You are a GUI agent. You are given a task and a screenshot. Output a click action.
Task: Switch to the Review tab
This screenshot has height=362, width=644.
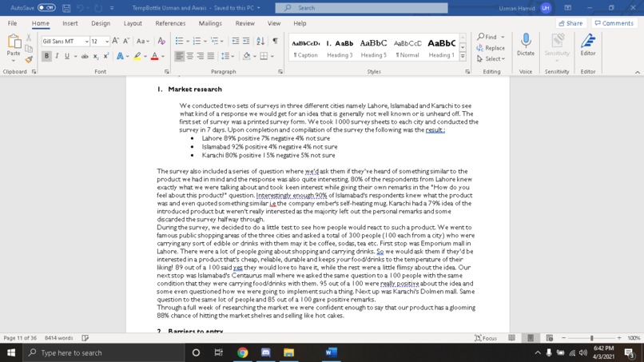244,23
